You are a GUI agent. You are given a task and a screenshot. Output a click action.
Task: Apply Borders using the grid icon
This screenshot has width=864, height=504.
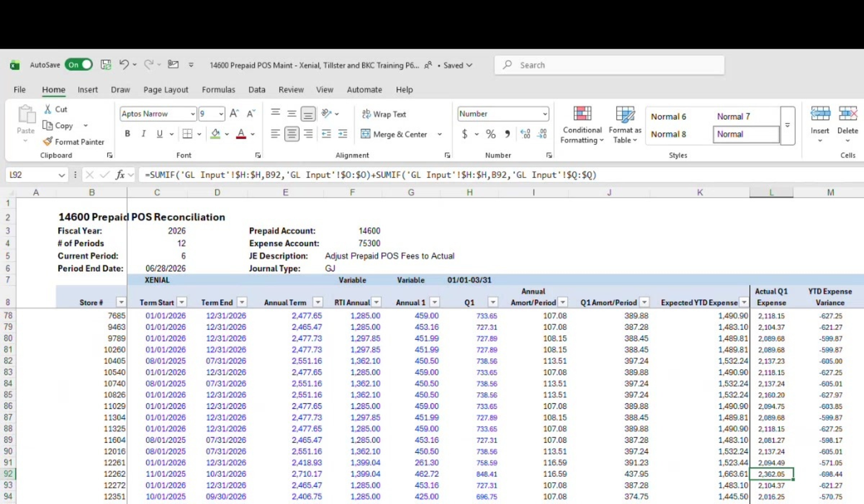(x=187, y=134)
